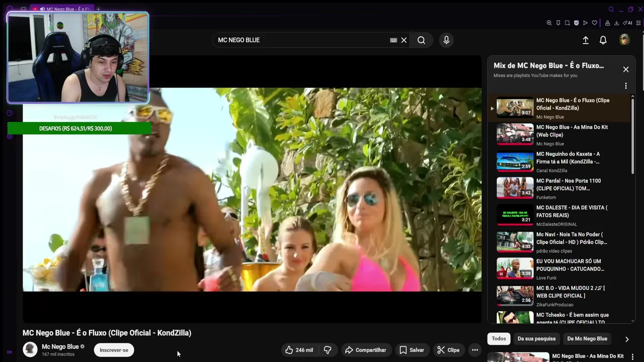Click the 167 mil inscritos text
This screenshot has height=362, width=644.
point(58,354)
